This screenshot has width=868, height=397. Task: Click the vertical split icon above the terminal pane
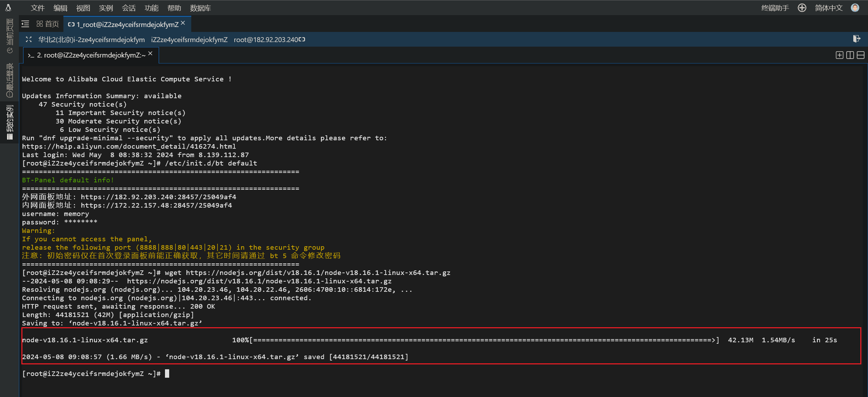pyautogui.click(x=850, y=55)
